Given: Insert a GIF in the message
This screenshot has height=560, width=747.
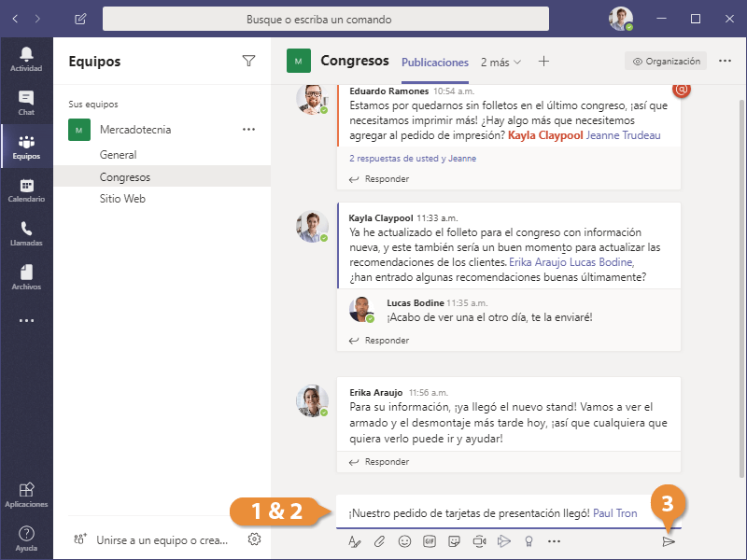Looking at the screenshot, I should (x=430, y=540).
